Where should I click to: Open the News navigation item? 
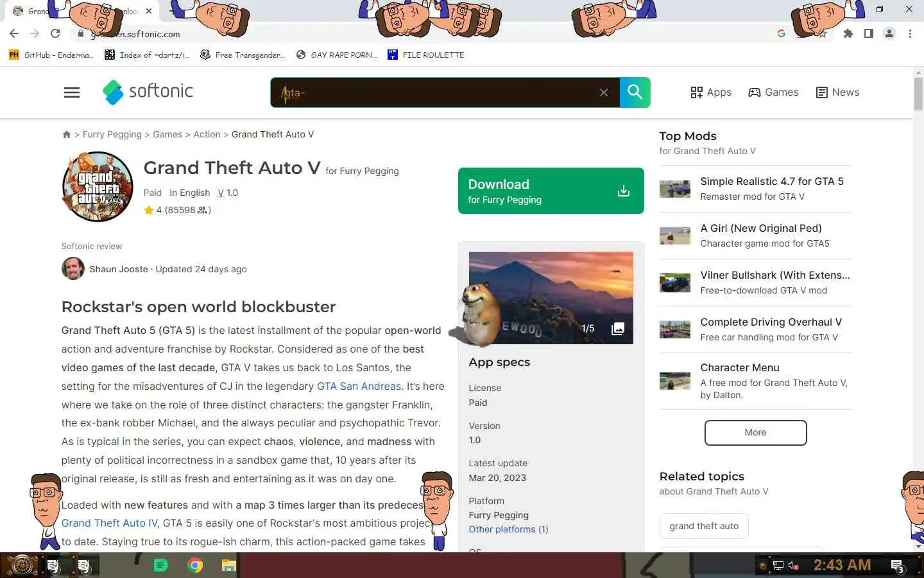click(x=837, y=92)
